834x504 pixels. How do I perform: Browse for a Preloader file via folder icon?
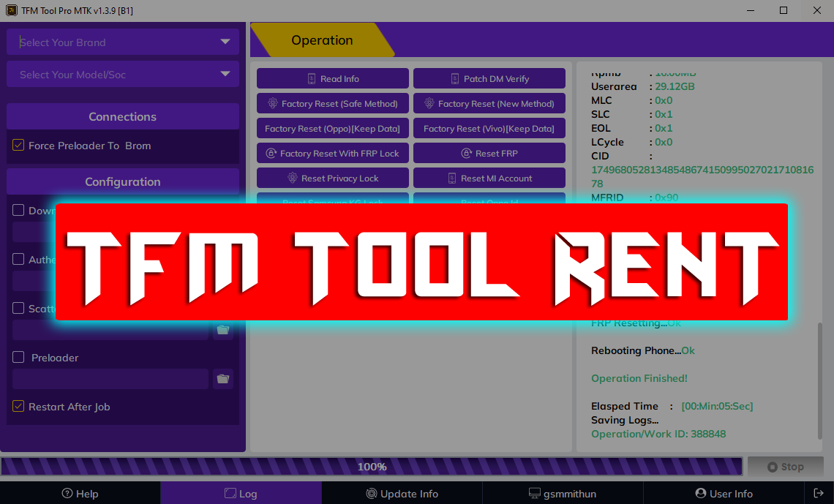223,379
